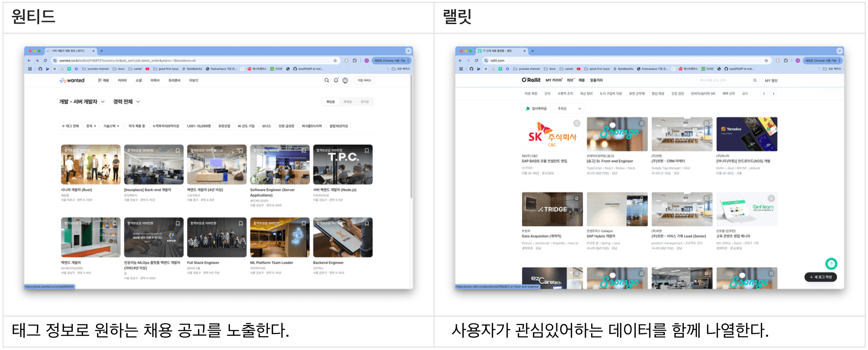
Task: Open the T.P.C. 서버 백엔드 개발자 job thumbnail
Action: pyautogui.click(x=343, y=164)
